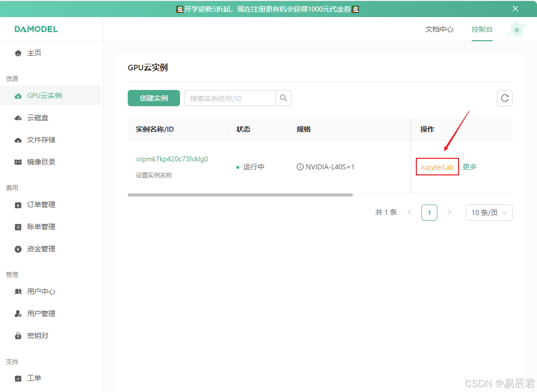This screenshot has width=537, height=392.
Task: Switch to the 控制台 tab
Action: pyautogui.click(x=482, y=30)
